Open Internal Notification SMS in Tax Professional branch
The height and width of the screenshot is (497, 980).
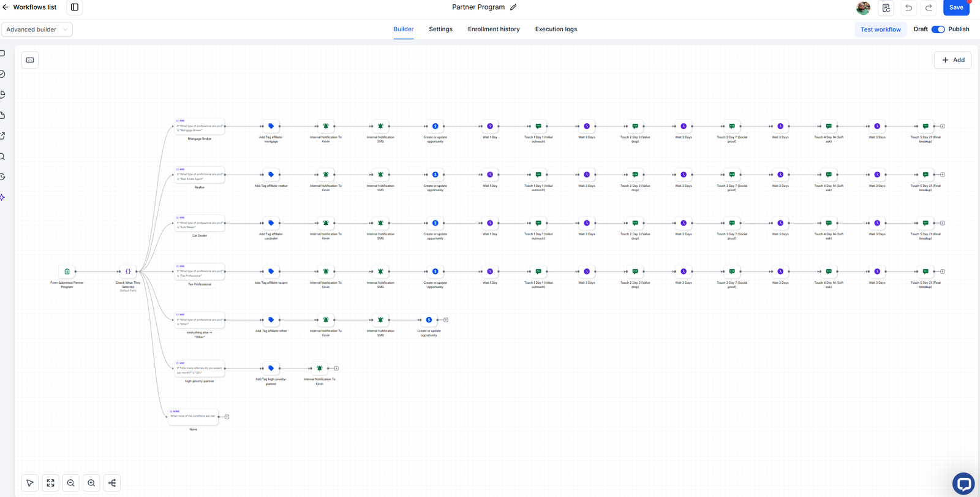click(x=380, y=271)
